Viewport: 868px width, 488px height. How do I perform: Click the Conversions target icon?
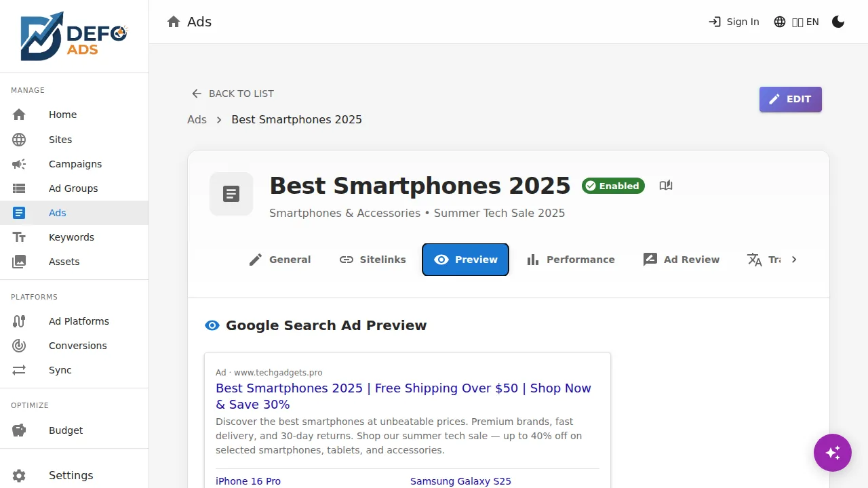click(x=19, y=346)
